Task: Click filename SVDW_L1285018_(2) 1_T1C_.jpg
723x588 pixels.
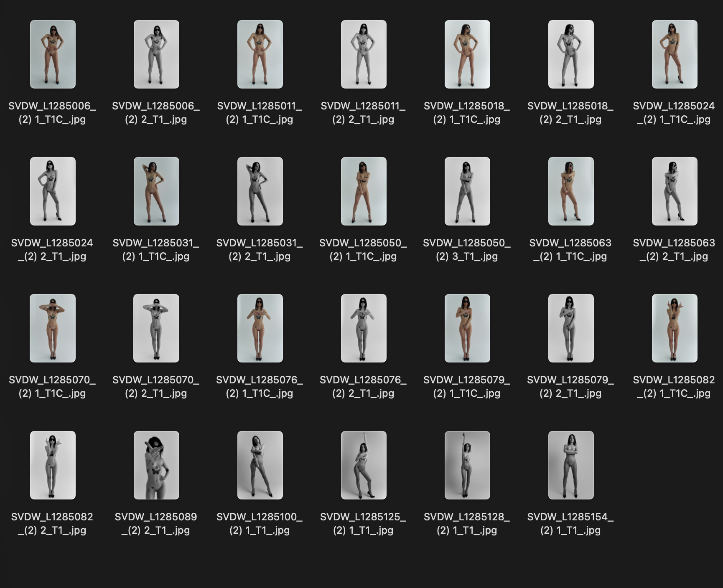Action: 467,113
